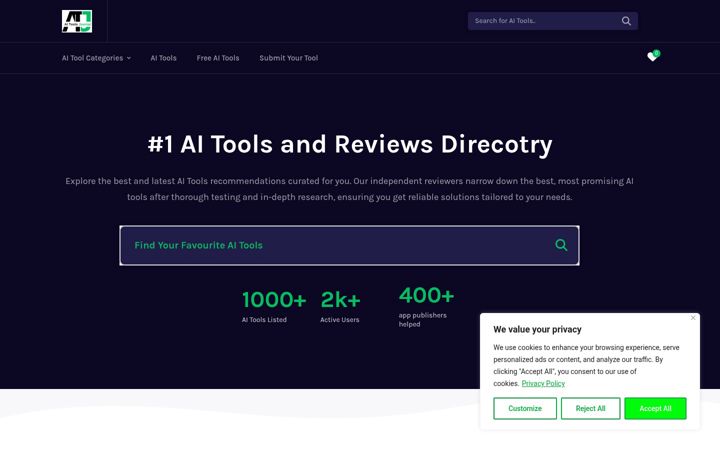720x450 pixels.
Task: Click the 2k+ Active Users stat
Action: click(340, 306)
